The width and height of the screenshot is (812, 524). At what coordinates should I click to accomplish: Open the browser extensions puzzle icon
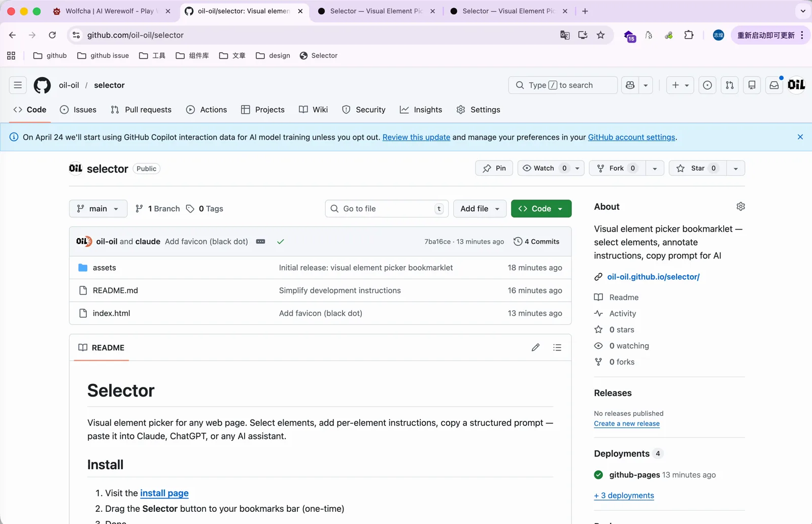[689, 35]
